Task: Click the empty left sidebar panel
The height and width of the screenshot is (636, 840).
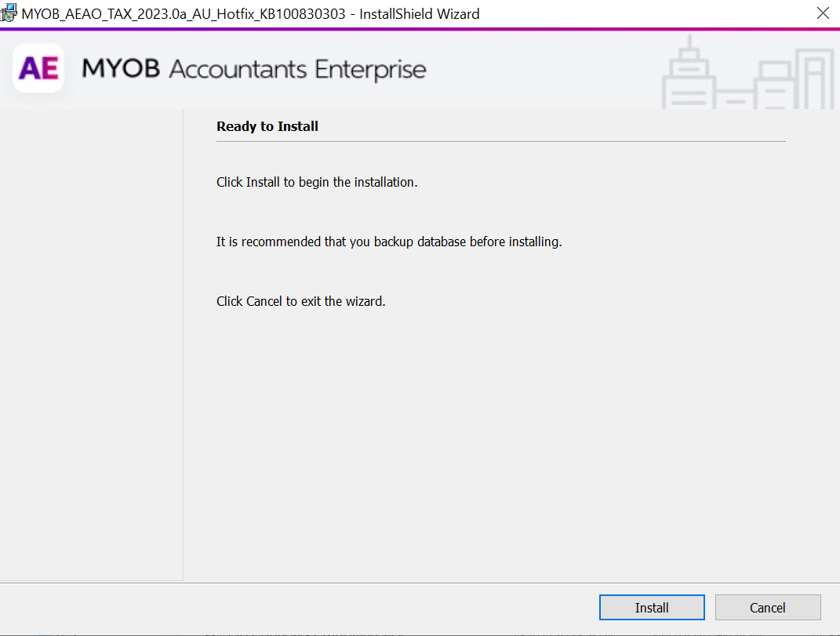Action: [91, 345]
